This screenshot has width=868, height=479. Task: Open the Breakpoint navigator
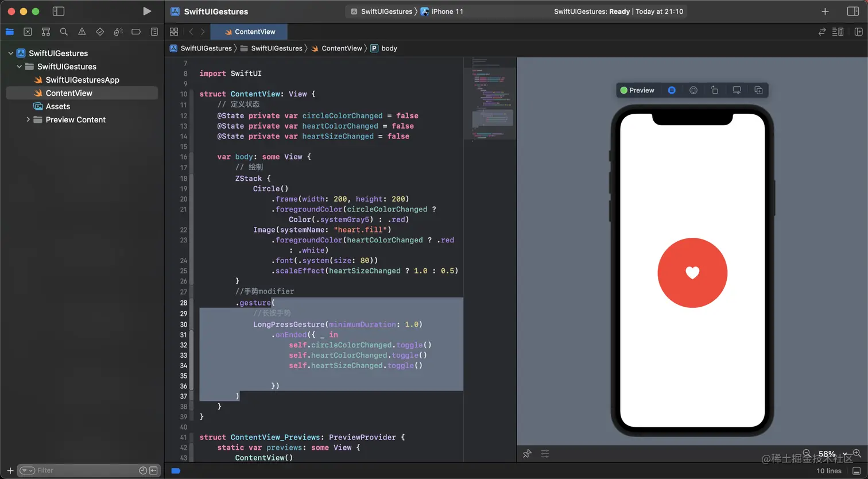pyautogui.click(x=136, y=32)
